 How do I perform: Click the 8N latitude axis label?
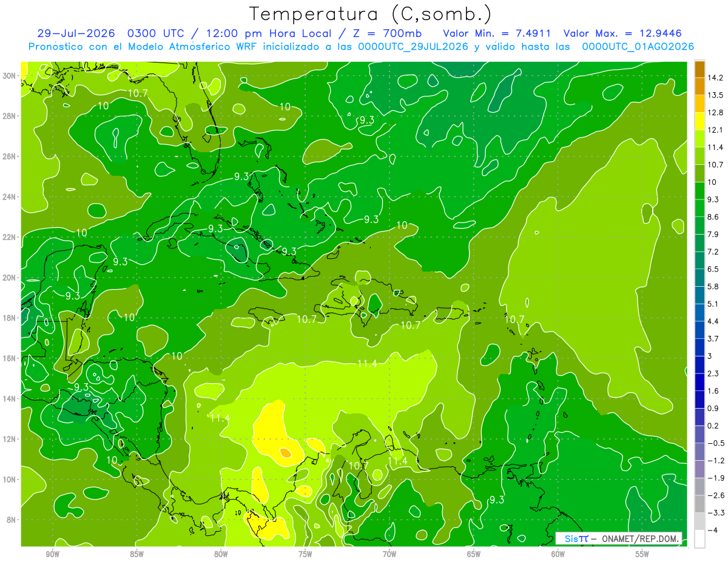[12, 520]
